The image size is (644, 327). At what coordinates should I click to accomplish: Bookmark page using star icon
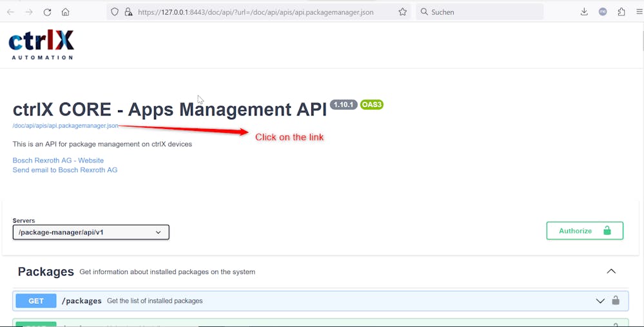(x=402, y=12)
